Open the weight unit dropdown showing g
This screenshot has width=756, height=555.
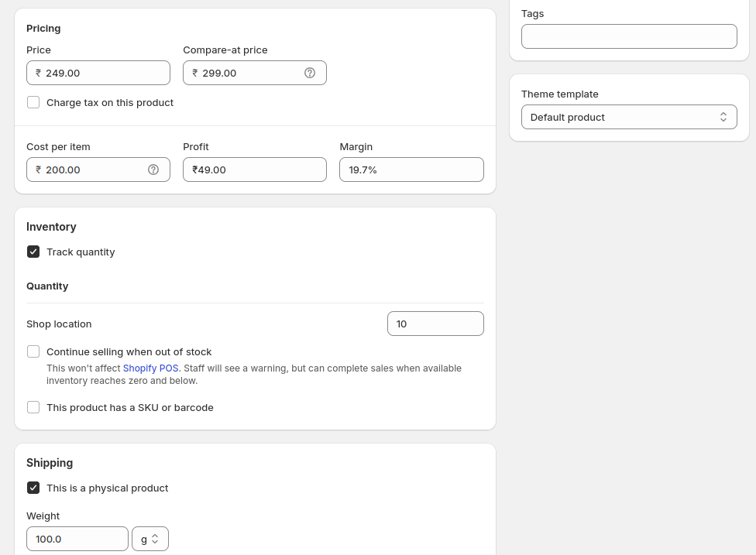(x=150, y=539)
